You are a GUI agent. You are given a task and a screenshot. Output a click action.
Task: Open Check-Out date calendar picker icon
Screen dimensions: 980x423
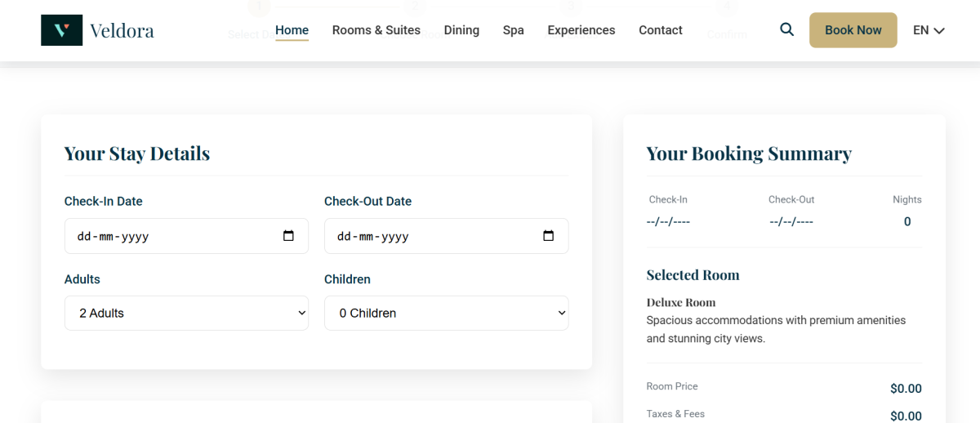pos(548,236)
